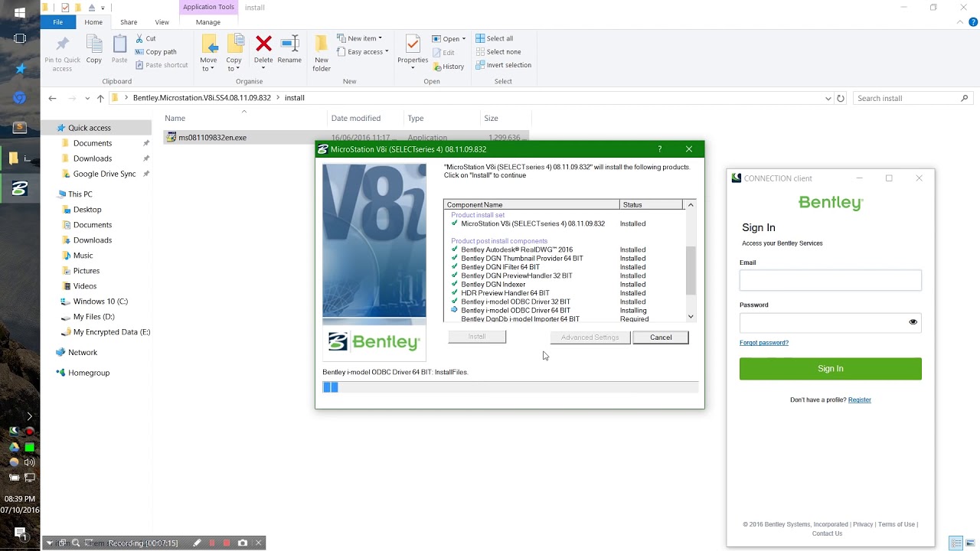Open the Windows Start menu
Image resolution: width=980 pixels, height=551 pixels.
20,13
